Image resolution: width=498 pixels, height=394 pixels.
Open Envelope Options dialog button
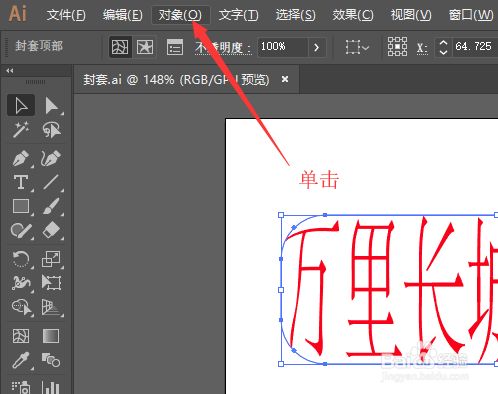tap(175, 47)
